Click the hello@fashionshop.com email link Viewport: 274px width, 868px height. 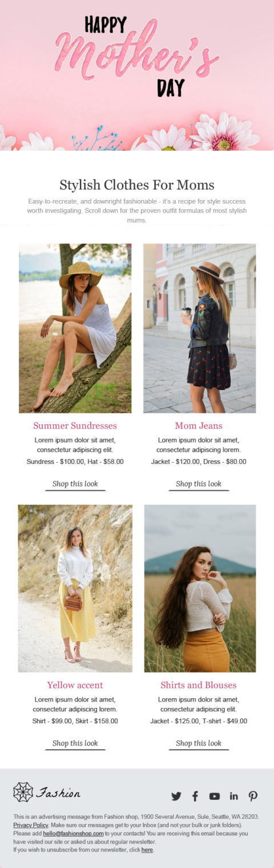(x=73, y=834)
